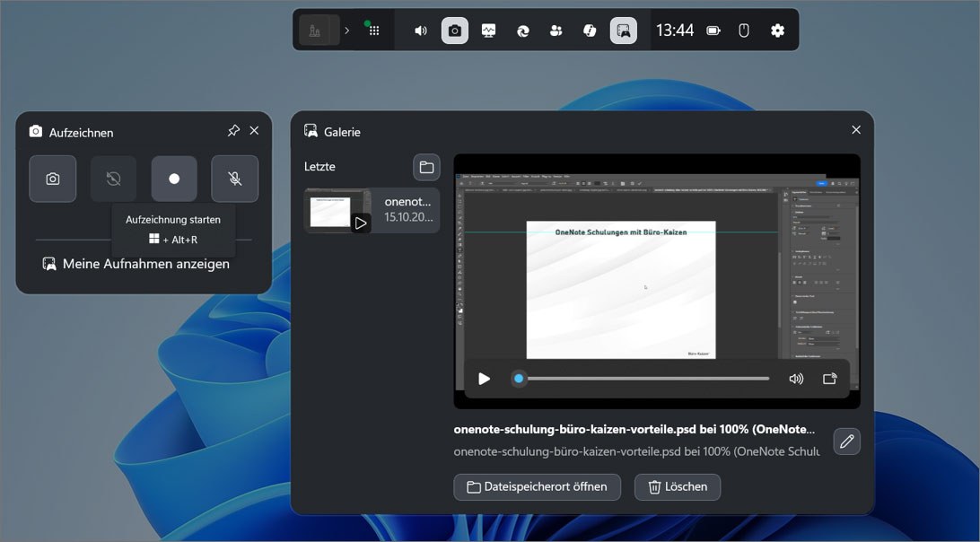Open the Xbox Social widget
The image size is (980, 542).
pos(556,31)
